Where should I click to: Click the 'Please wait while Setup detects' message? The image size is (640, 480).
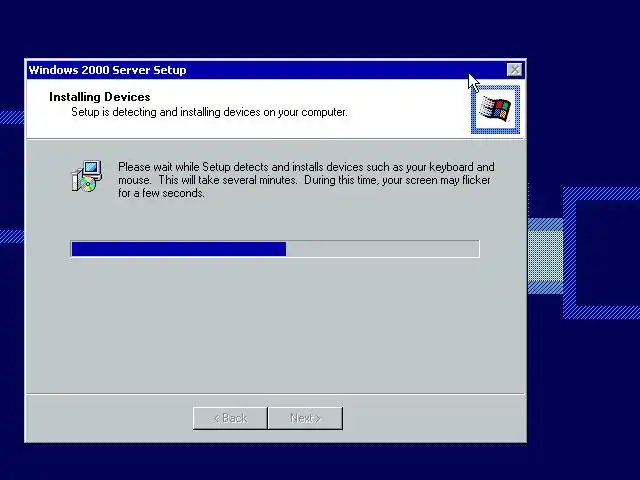tap(306, 180)
